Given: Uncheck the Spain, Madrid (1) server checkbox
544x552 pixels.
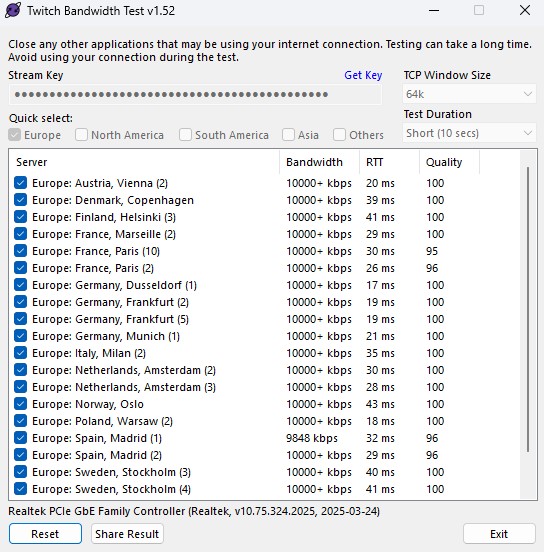Looking at the screenshot, I should tap(20, 438).
